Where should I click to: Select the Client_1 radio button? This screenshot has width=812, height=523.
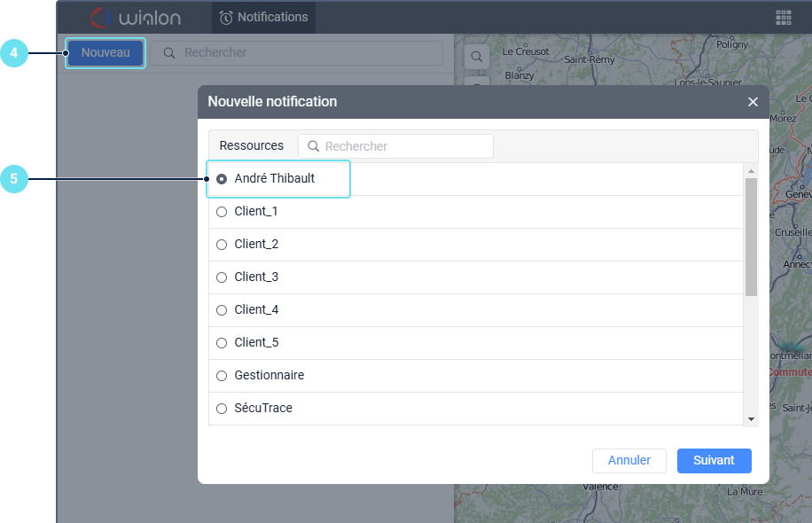coord(222,212)
